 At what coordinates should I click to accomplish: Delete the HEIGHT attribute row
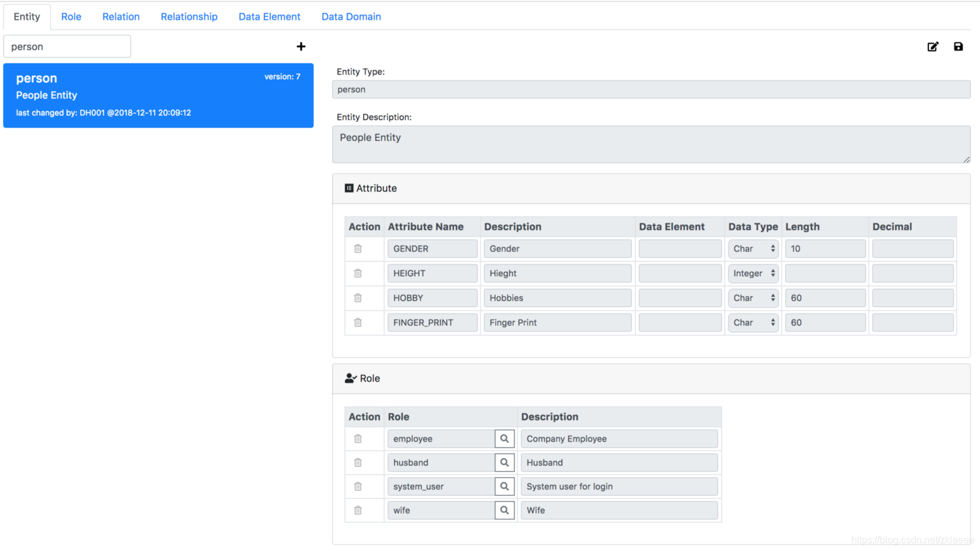(358, 273)
